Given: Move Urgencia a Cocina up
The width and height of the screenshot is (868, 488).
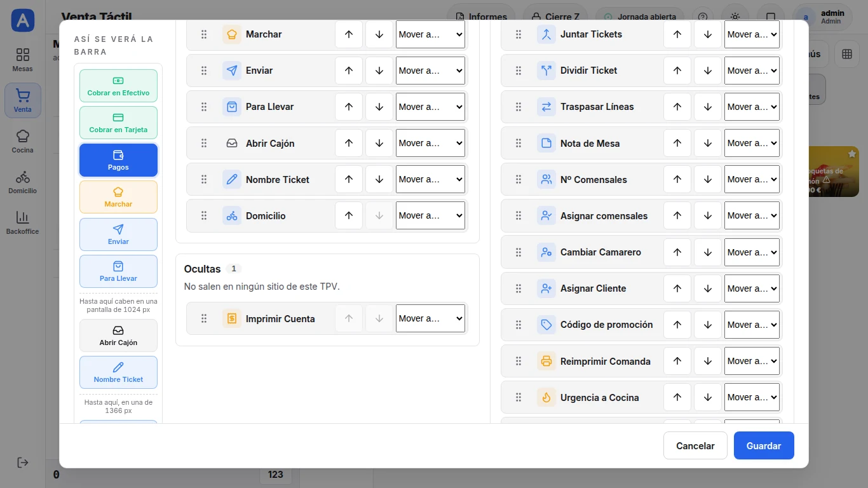Looking at the screenshot, I should pyautogui.click(x=677, y=397).
